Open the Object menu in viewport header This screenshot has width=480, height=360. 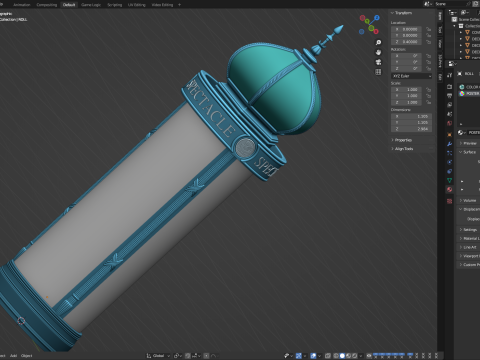click(x=26, y=356)
